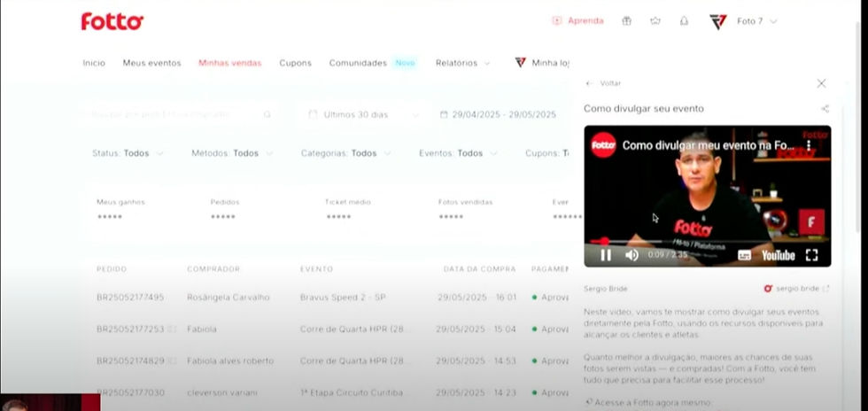Click date 29/05/2025 - 16:01
Image resolution: width=868 pixels, height=411 pixels.
[477, 298]
